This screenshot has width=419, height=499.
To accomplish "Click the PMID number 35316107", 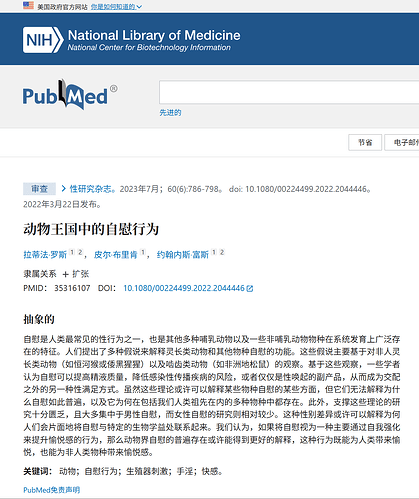I will point(72,288).
